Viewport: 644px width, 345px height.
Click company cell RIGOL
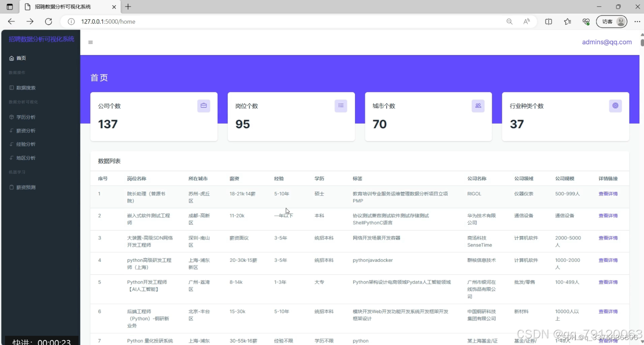pyautogui.click(x=474, y=194)
